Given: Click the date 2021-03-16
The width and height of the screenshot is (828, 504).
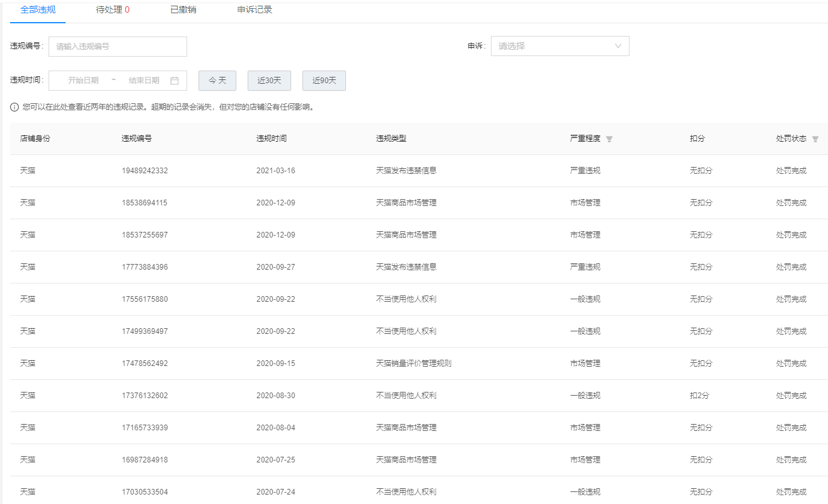Looking at the screenshot, I should tap(276, 171).
